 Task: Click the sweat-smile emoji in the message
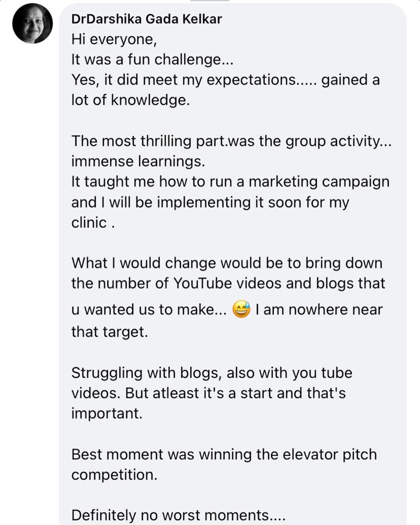241,310
